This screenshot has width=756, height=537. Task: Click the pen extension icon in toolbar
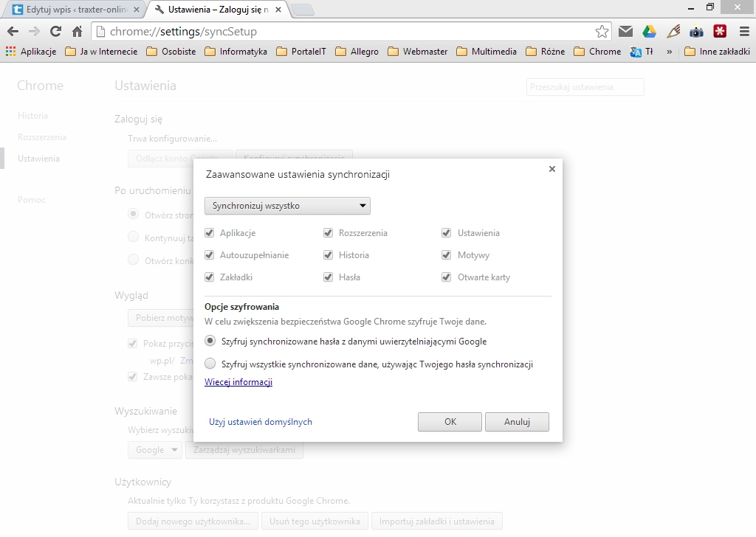[673, 31]
